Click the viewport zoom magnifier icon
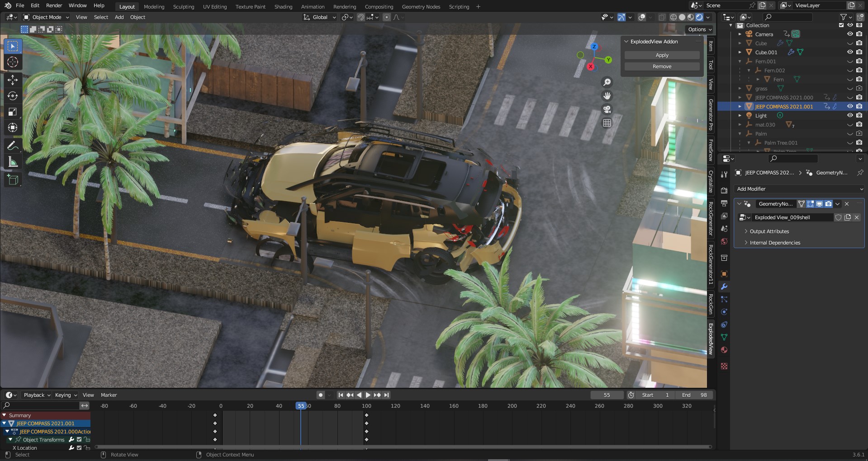The height and width of the screenshot is (461, 868). 607,82
